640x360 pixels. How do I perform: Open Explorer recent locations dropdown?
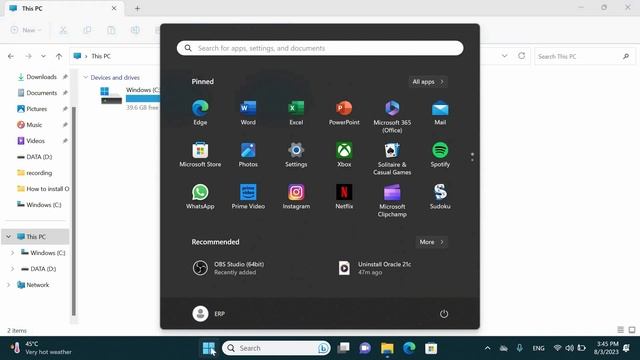(x=43, y=56)
